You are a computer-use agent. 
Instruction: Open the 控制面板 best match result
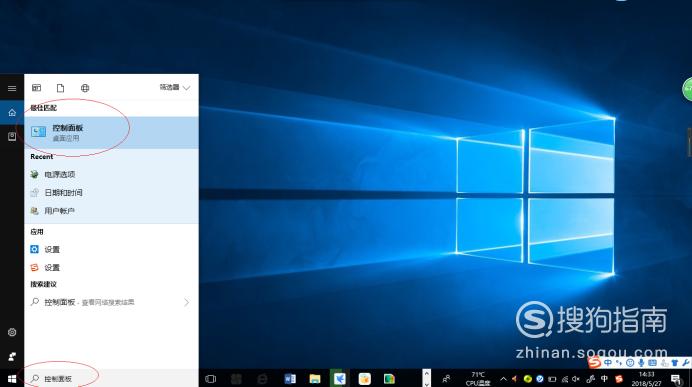click(111, 132)
